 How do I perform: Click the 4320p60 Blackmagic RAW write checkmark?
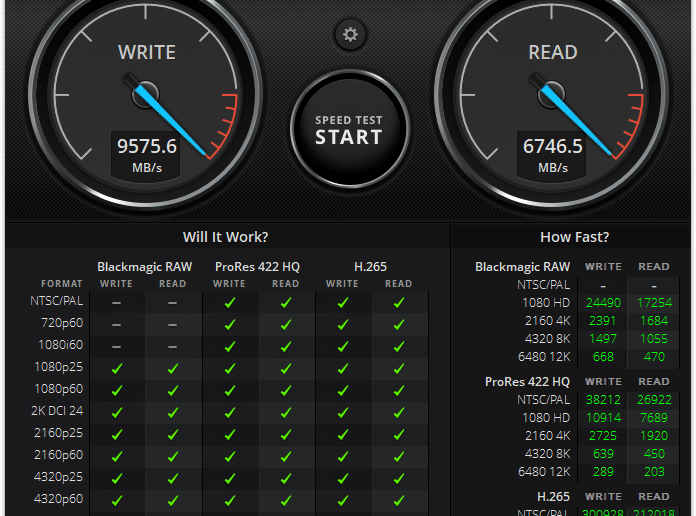click(x=117, y=500)
